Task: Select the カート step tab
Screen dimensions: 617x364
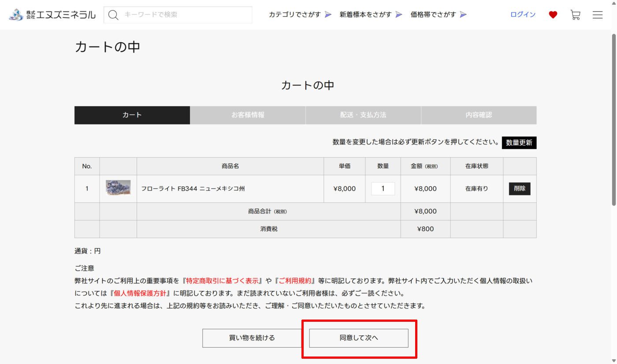Action: pos(132,115)
